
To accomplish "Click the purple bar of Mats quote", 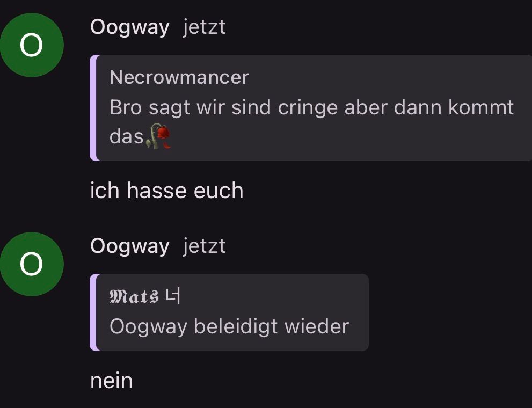I will [x=93, y=312].
